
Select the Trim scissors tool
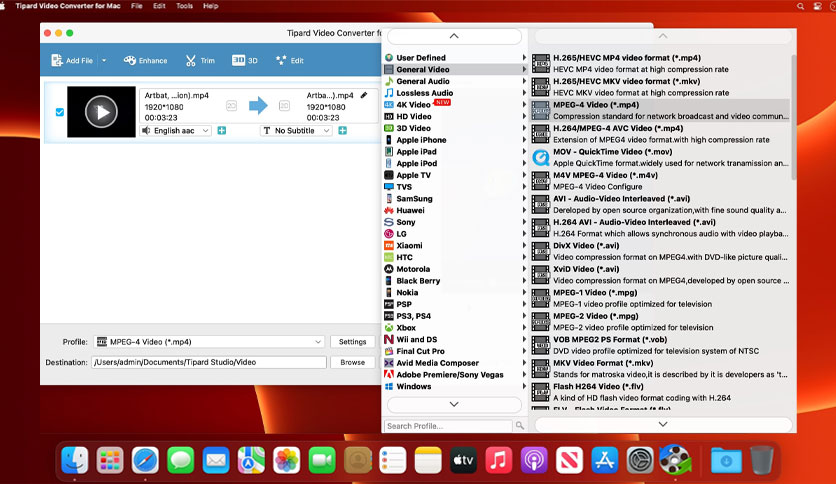coord(200,60)
